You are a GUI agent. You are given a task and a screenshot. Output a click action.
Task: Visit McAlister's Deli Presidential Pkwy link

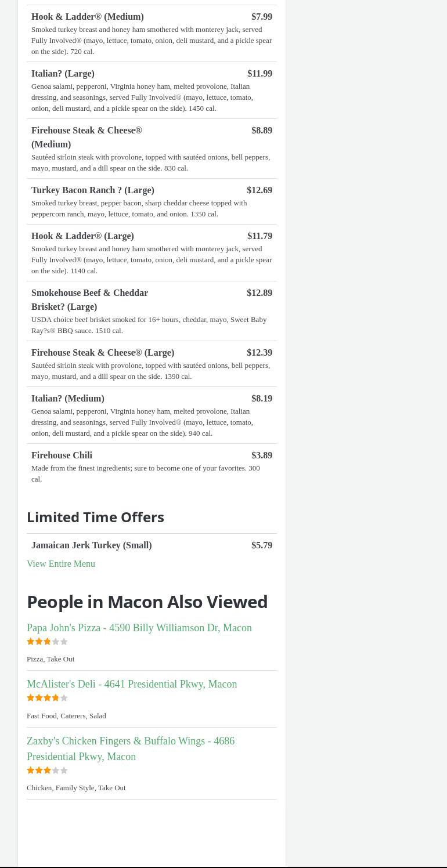point(132,684)
